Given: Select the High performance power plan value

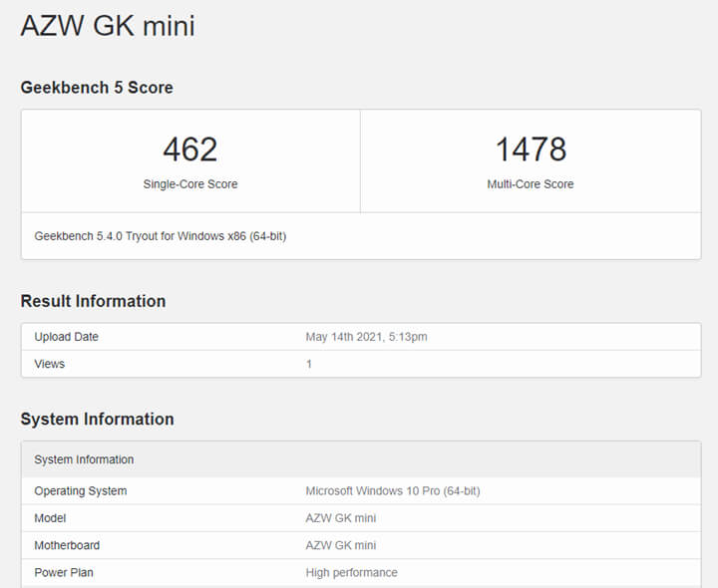Looking at the screenshot, I should 351,572.
